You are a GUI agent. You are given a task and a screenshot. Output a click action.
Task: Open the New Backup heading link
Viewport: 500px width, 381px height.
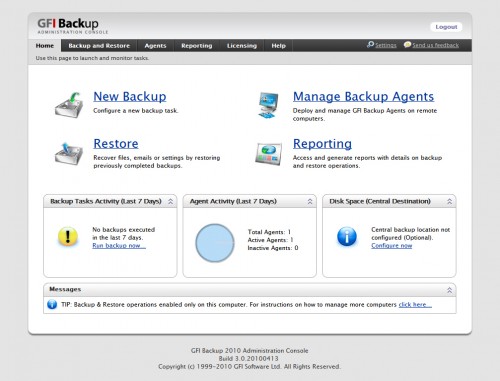[x=130, y=97]
